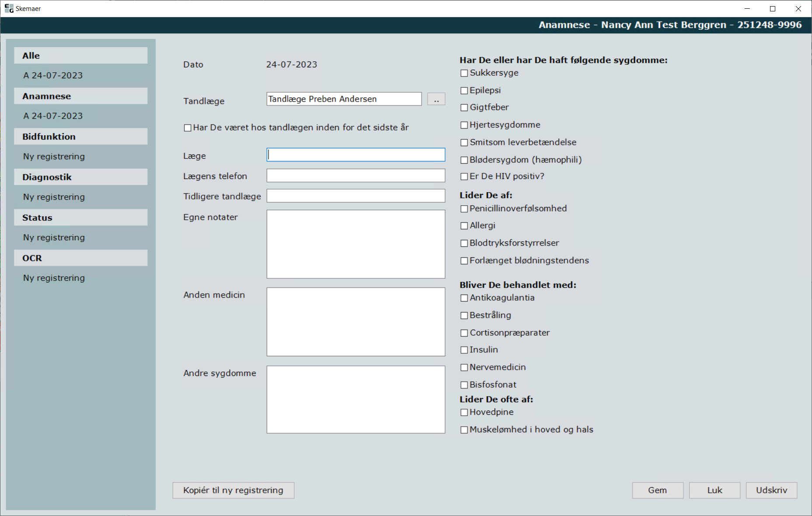Screen dimensions: 812x516
Task: Click into the Anden medicin text area
Action: 356,322
